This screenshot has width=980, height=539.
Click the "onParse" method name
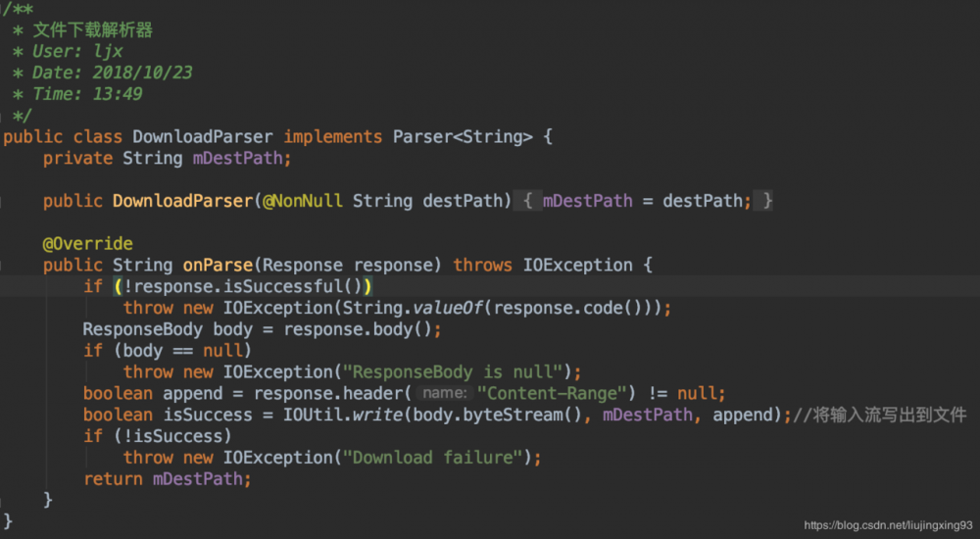[x=218, y=266]
